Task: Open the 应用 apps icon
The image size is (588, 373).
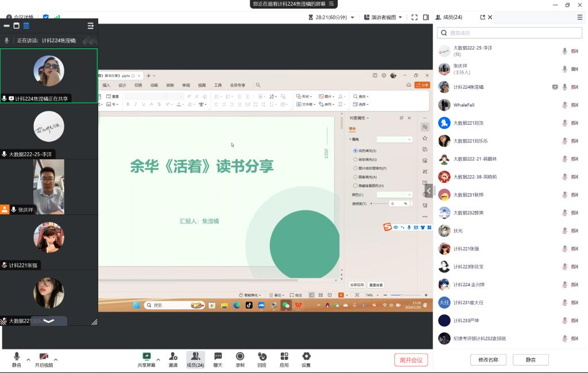Action: click(x=284, y=356)
